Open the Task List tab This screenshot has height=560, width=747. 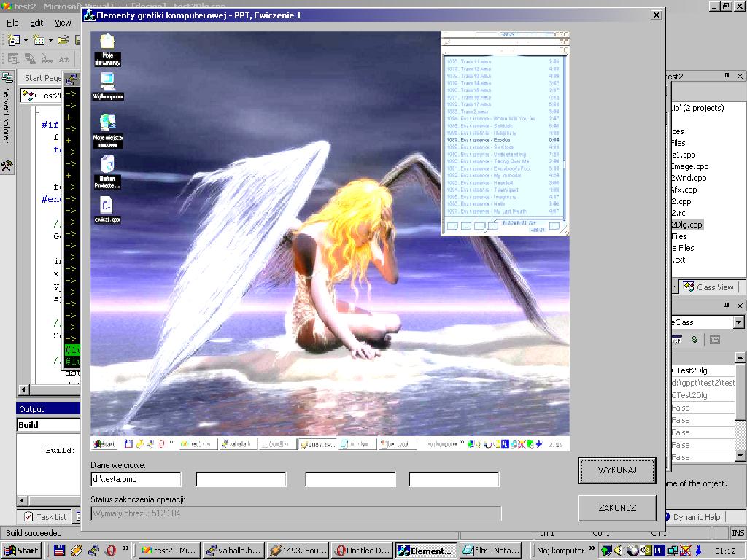pos(44,517)
